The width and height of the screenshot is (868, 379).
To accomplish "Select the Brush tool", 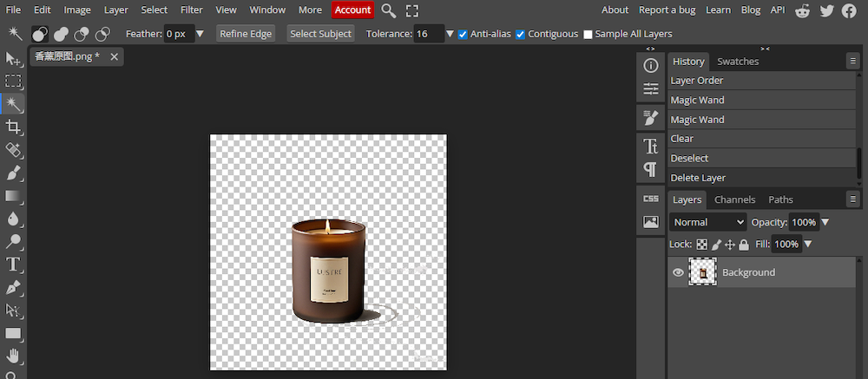I will tap(13, 173).
